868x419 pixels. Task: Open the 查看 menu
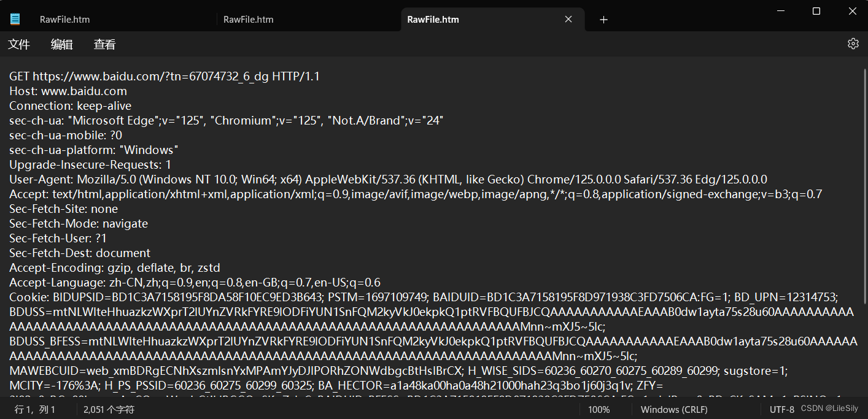(x=104, y=44)
